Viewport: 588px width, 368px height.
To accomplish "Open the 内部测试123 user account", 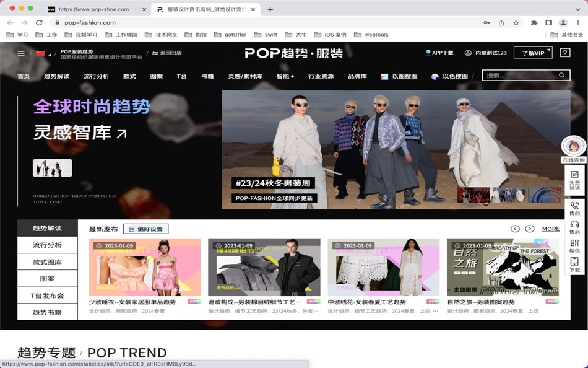I will pyautogui.click(x=486, y=53).
